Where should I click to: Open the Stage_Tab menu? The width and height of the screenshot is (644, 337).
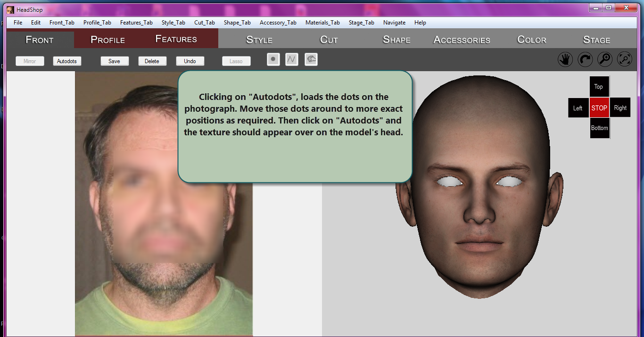click(x=362, y=23)
